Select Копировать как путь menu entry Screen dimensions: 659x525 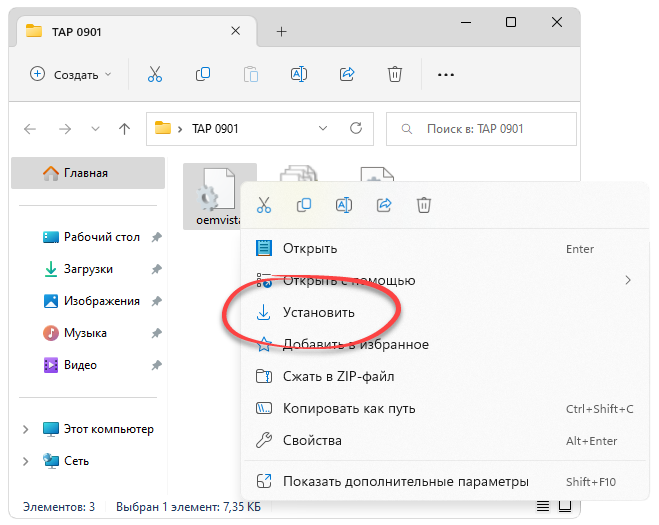[348, 408]
